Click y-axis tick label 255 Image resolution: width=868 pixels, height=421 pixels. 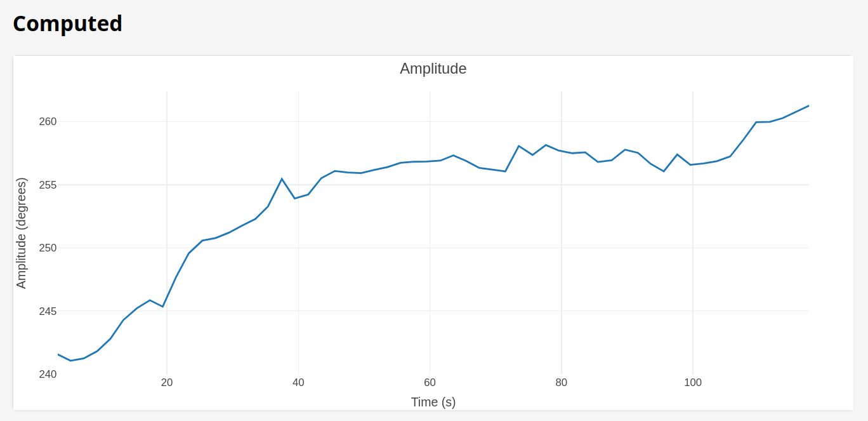(x=48, y=185)
